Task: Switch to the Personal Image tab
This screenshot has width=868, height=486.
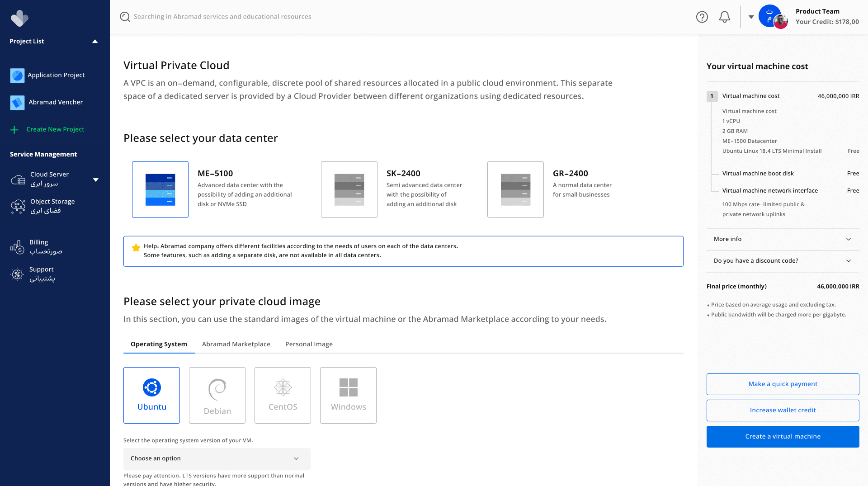Action: coord(309,344)
